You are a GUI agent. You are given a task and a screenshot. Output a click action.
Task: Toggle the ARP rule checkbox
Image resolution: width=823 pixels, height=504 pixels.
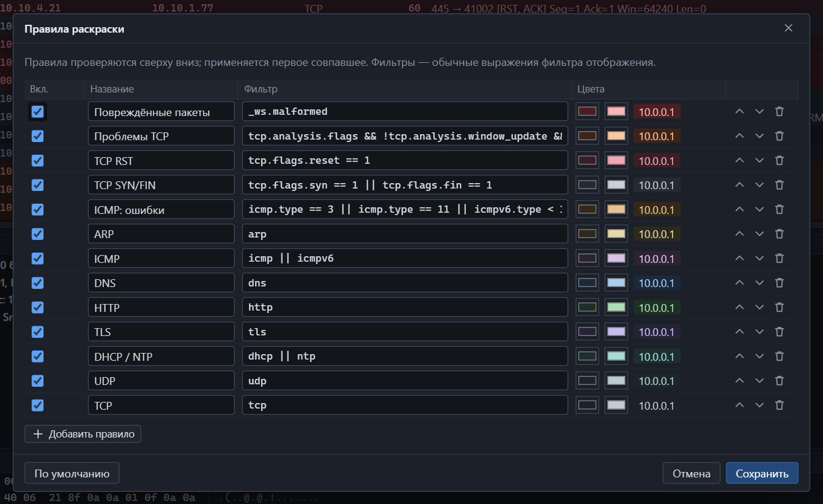point(37,234)
